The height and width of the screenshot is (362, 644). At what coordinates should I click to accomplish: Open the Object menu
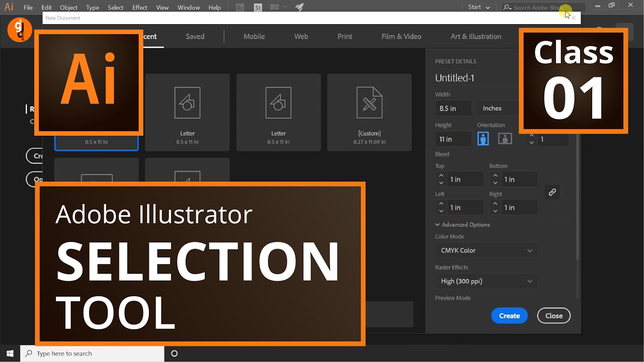[x=69, y=8]
